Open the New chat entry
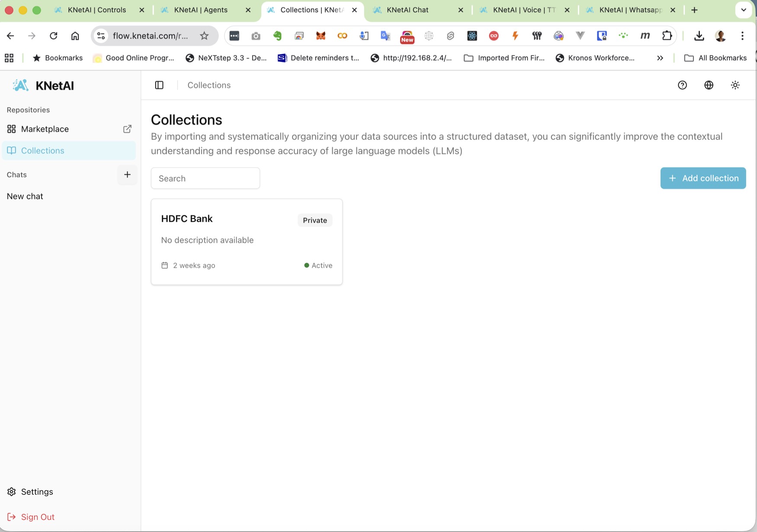The height and width of the screenshot is (532, 757). 25,196
